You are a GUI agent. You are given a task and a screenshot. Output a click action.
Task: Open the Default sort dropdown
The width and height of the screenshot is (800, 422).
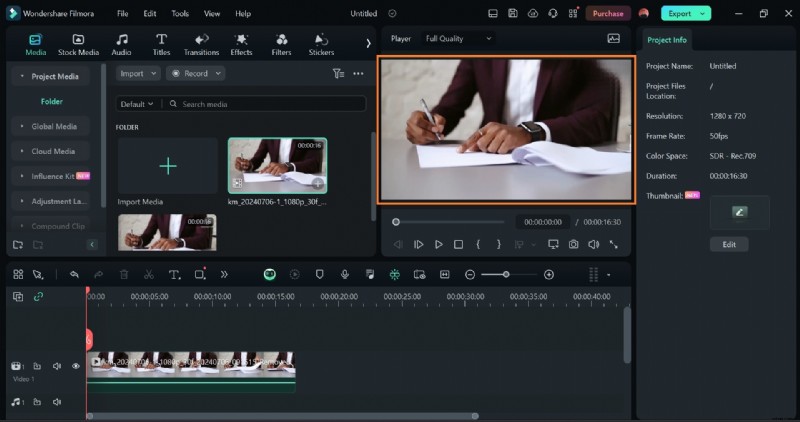pos(136,104)
